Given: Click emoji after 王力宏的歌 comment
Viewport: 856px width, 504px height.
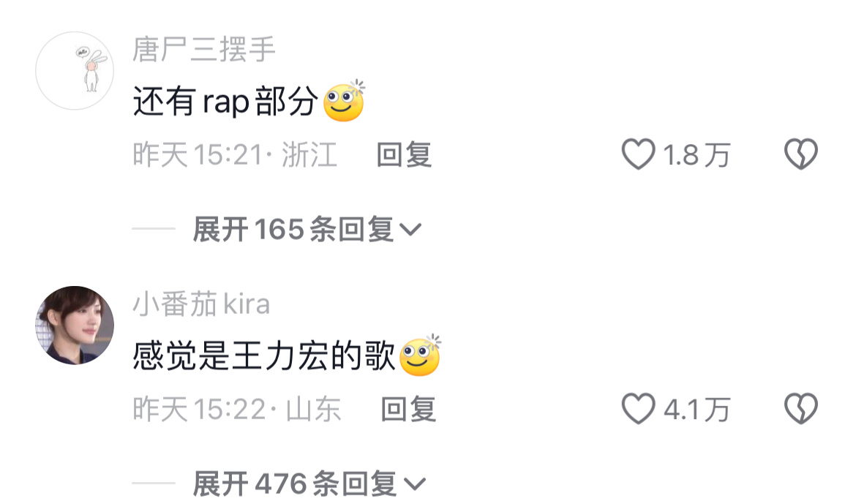Looking at the screenshot, I should [421, 356].
